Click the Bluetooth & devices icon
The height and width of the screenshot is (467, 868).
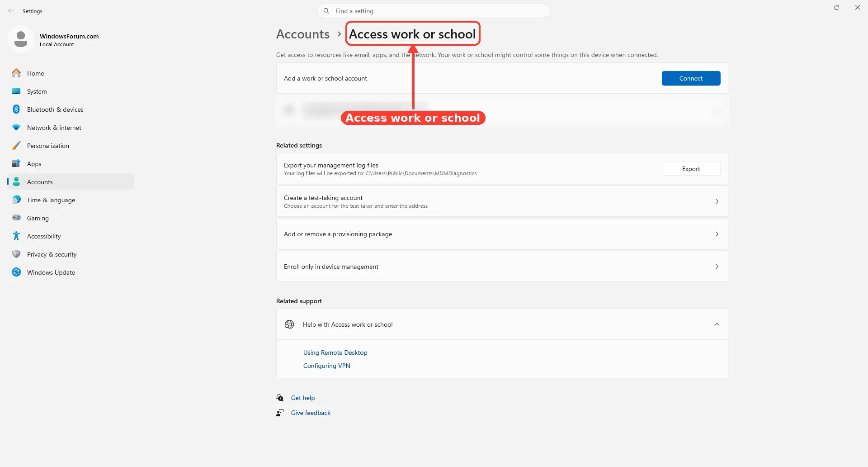click(16, 109)
